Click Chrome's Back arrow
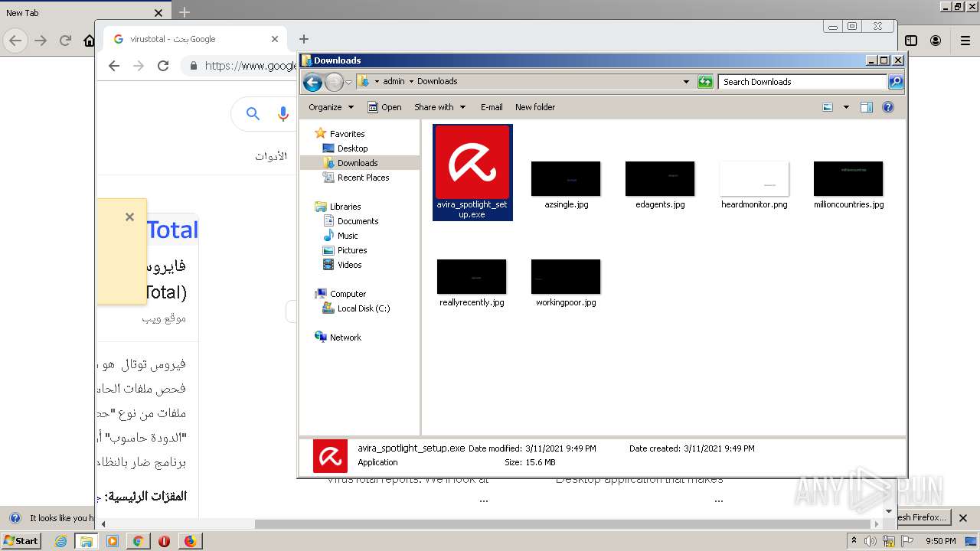980x551 pixels. pyautogui.click(x=114, y=66)
